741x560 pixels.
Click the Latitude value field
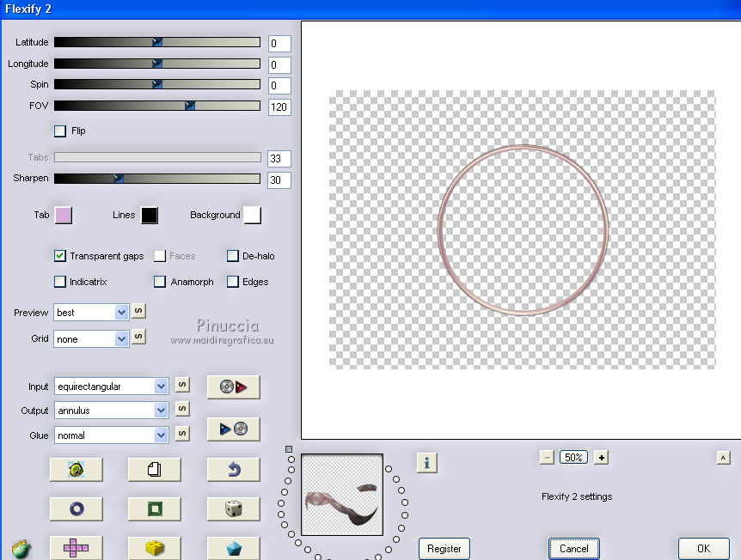(279, 44)
